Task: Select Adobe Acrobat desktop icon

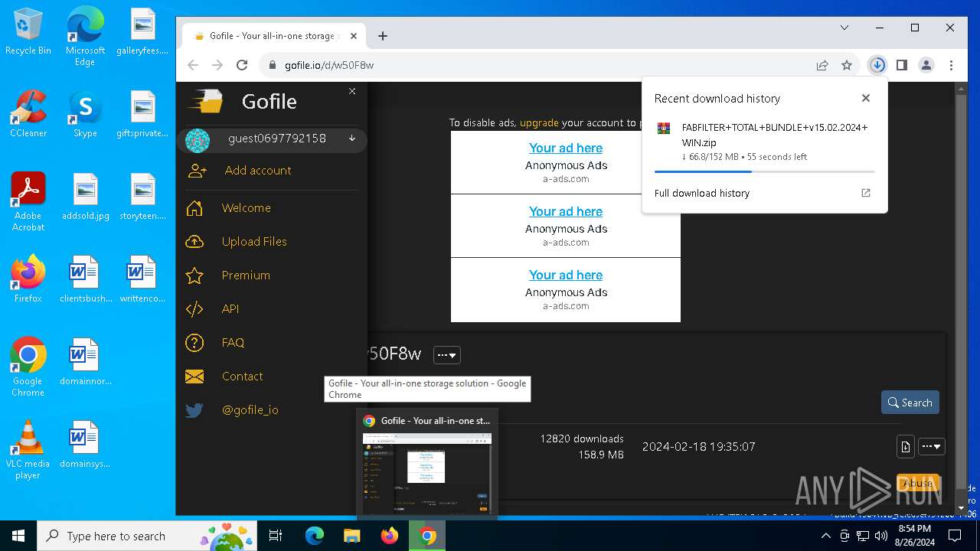Action: coord(28,202)
